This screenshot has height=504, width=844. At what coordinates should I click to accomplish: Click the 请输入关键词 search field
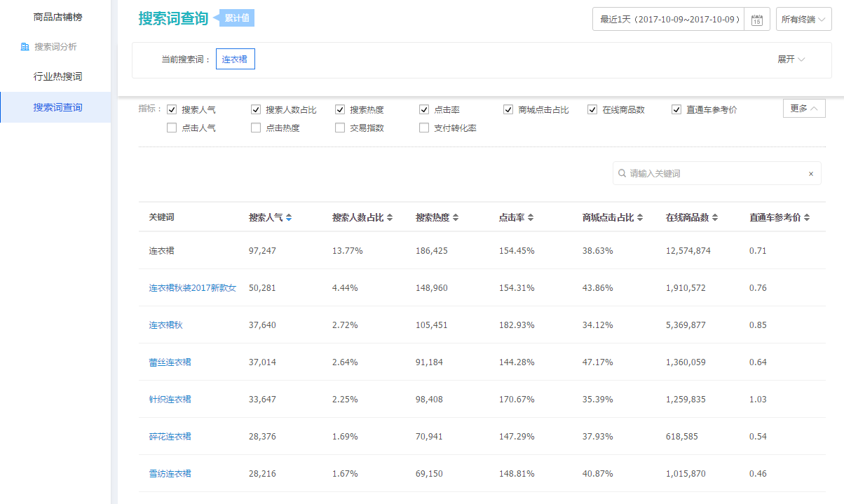[715, 174]
